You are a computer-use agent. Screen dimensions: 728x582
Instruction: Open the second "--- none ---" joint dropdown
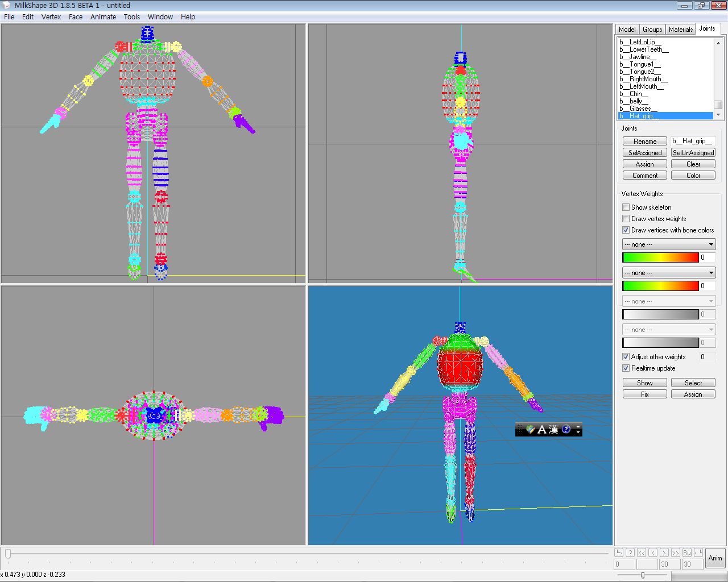click(x=668, y=272)
